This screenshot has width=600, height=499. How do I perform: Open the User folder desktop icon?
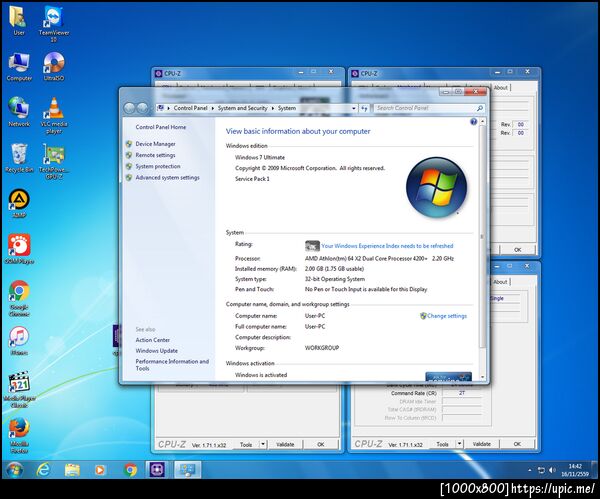coord(18,21)
